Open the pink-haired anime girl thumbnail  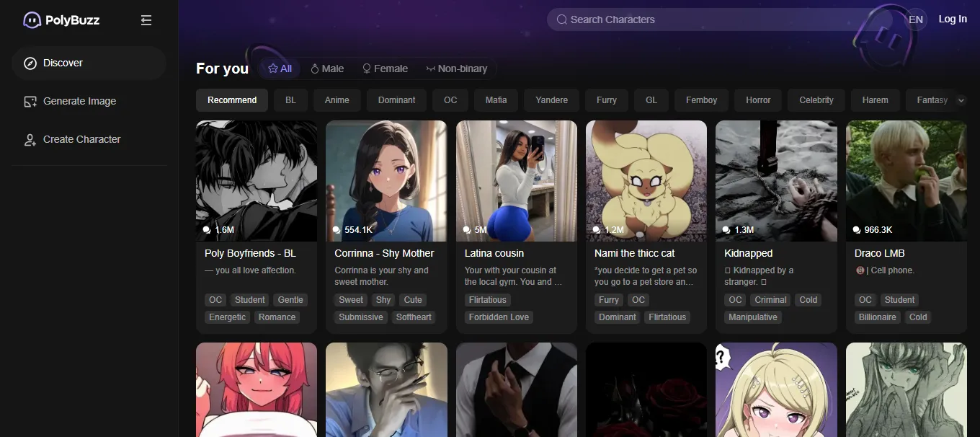coord(257,389)
